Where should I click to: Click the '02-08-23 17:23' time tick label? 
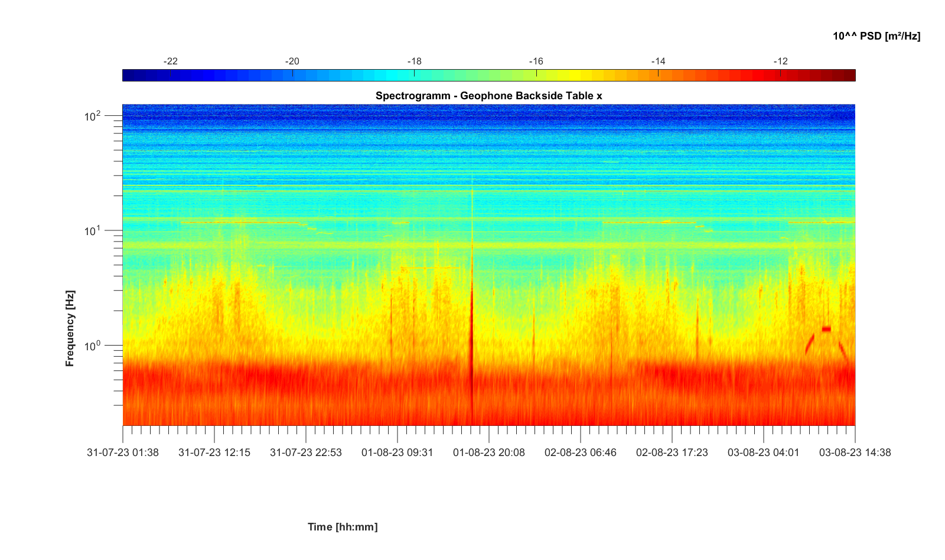click(672, 452)
